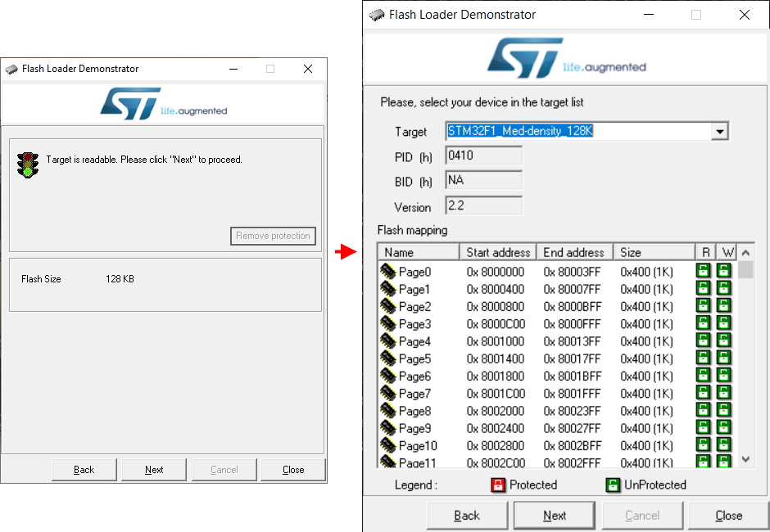Click Close in the device selection window
Image resolution: width=770 pixels, height=532 pixels.
tap(729, 516)
